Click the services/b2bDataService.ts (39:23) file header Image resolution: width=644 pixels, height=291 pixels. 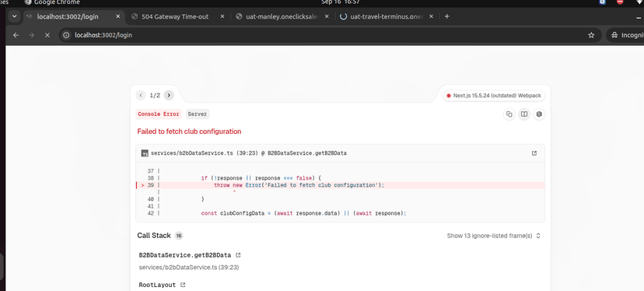coord(248,153)
